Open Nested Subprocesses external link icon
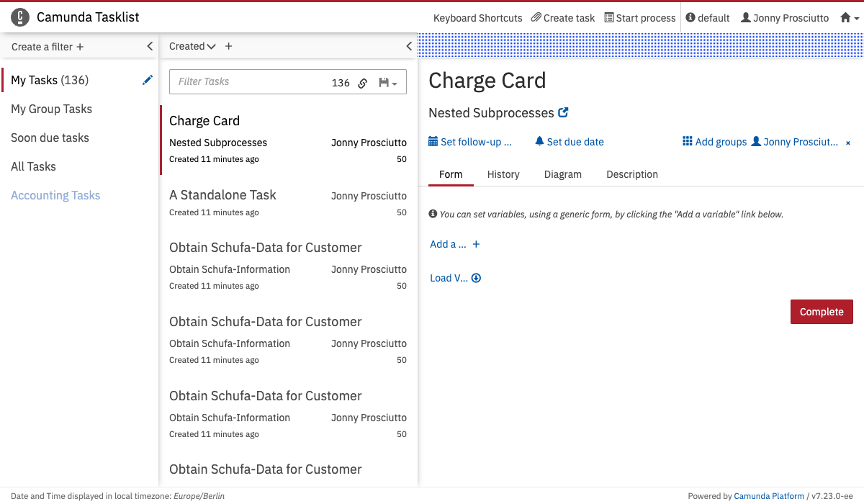The image size is (864, 504). click(564, 112)
